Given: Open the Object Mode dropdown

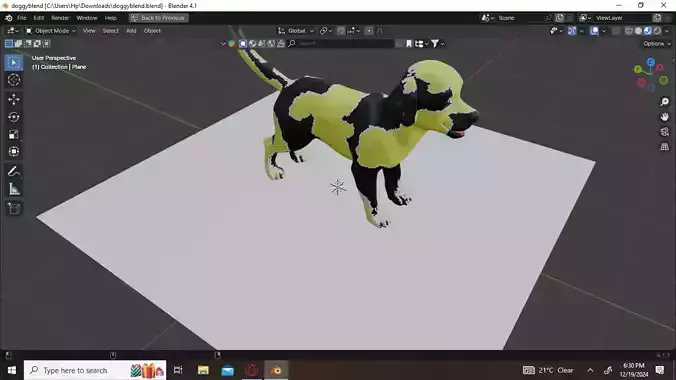Looking at the screenshot, I should point(51,31).
